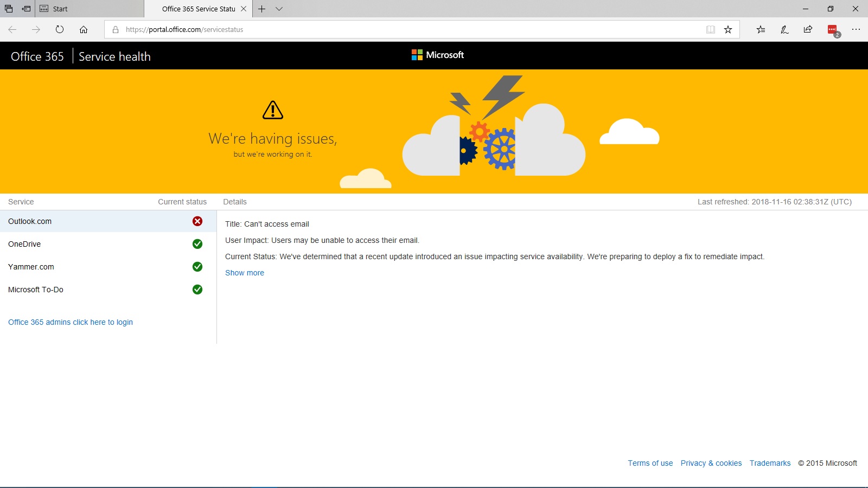Screen dimensions: 868x488
Task: Select the Outlook.com service row
Action: click(x=108, y=221)
